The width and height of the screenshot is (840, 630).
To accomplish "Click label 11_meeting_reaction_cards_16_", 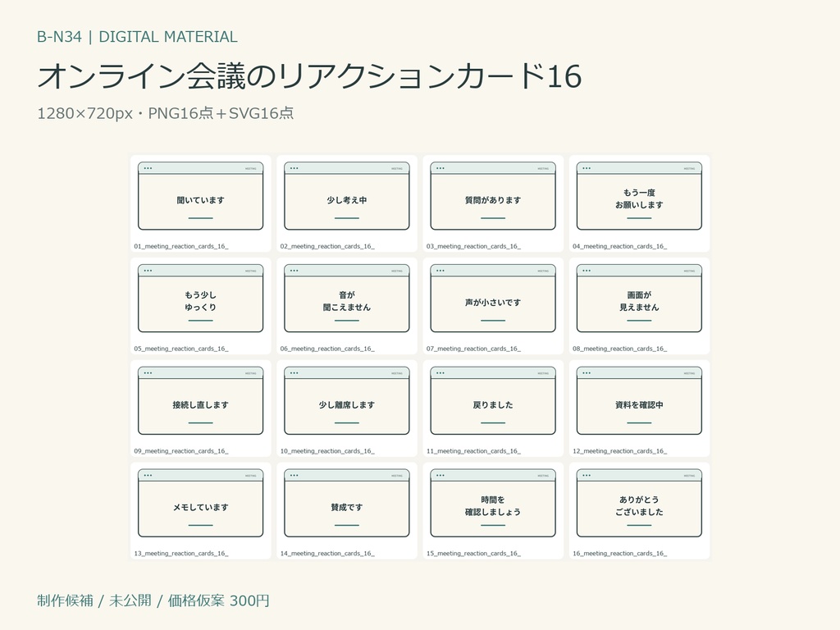I will 473,451.
